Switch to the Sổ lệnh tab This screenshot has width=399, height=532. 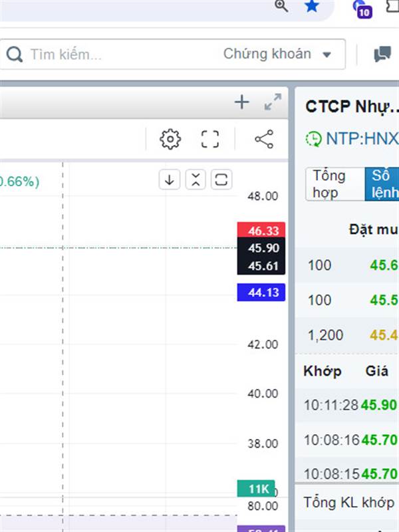[382, 184]
